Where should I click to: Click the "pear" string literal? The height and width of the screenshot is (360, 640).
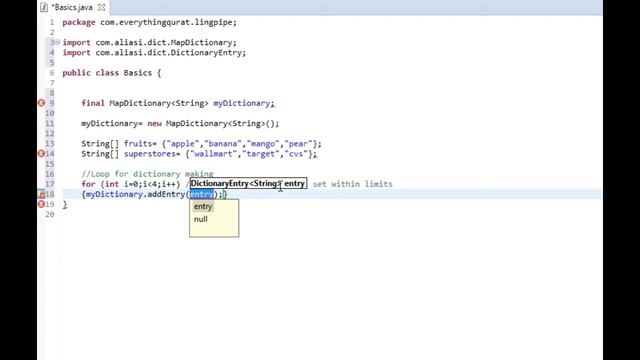click(x=299, y=144)
